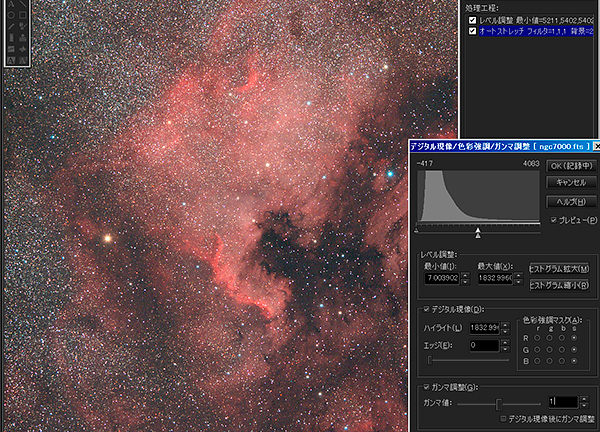Close the デジタル現像 dialog with X
This screenshot has height=432, width=600.
click(x=597, y=146)
